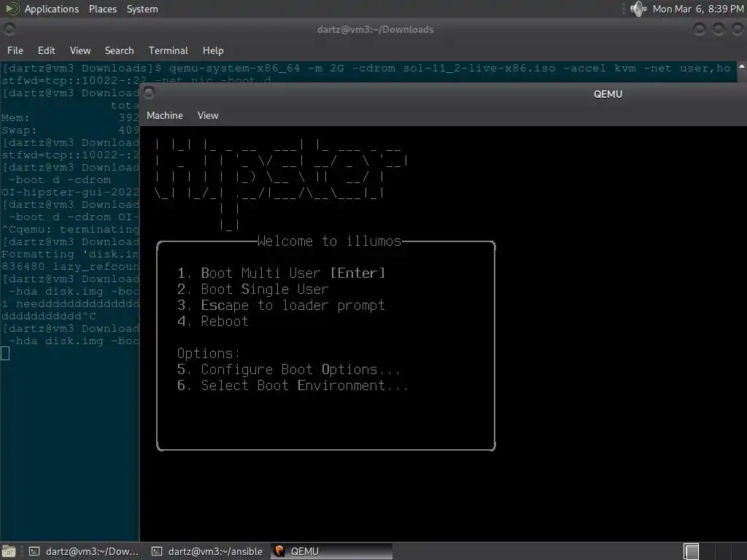This screenshot has width=747, height=560.
Task: Open the Terminal menu in the terminal window
Action: pyautogui.click(x=169, y=50)
